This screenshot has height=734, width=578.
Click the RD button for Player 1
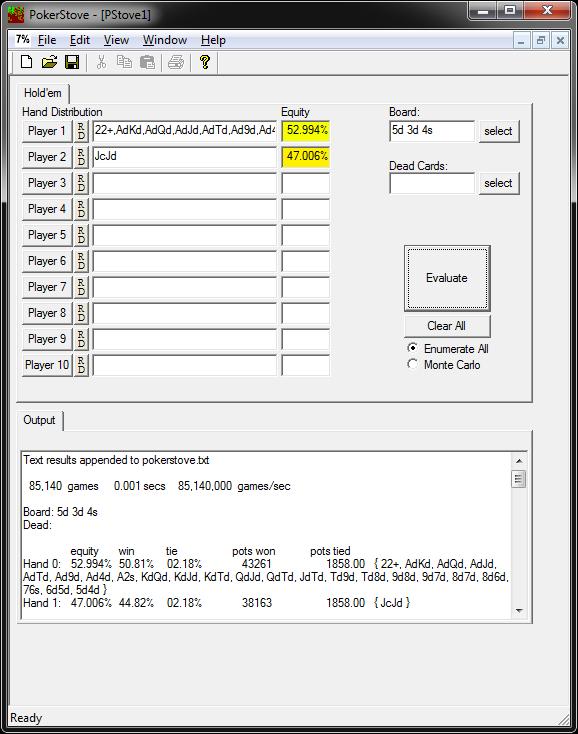click(81, 131)
